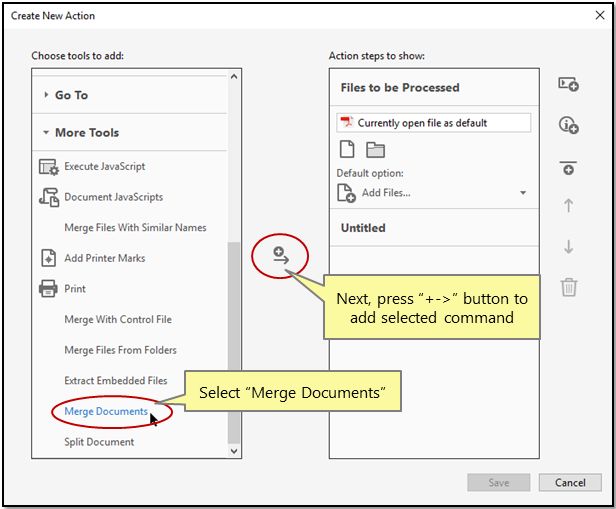Image resolution: width=616 pixels, height=509 pixels.
Task: Click the Save button
Action: [499, 482]
